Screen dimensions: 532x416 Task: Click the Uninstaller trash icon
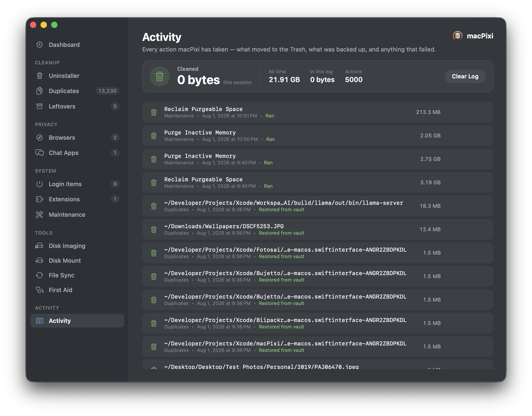[40, 76]
